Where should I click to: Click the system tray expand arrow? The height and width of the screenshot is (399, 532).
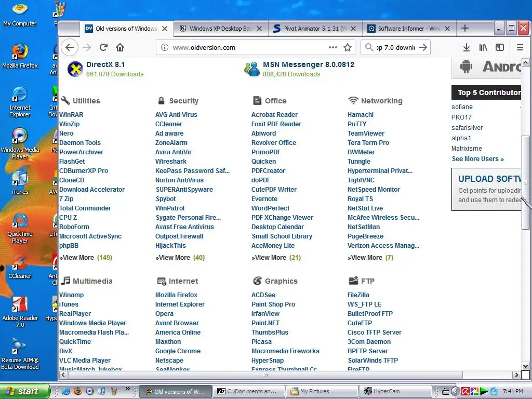(x=455, y=392)
